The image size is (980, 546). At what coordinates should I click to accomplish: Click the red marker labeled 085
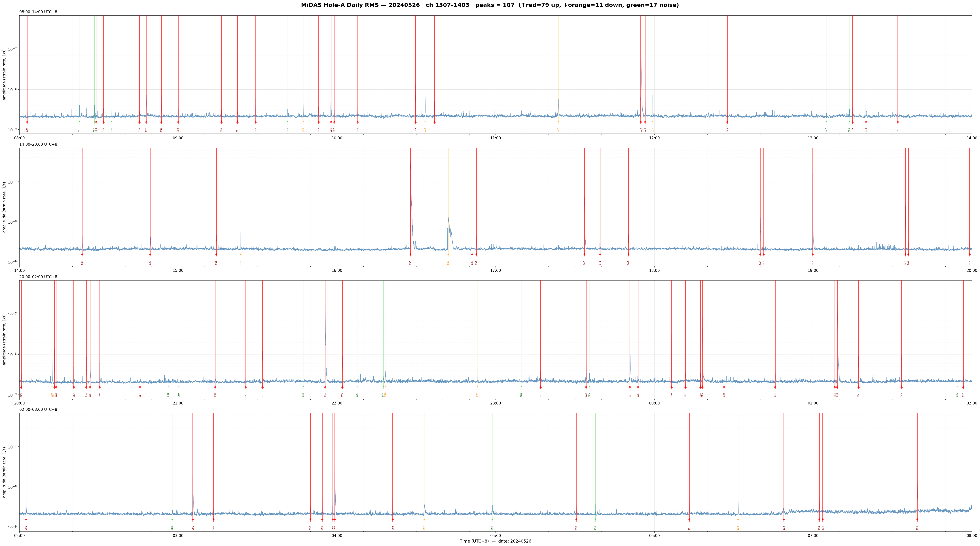point(901,387)
